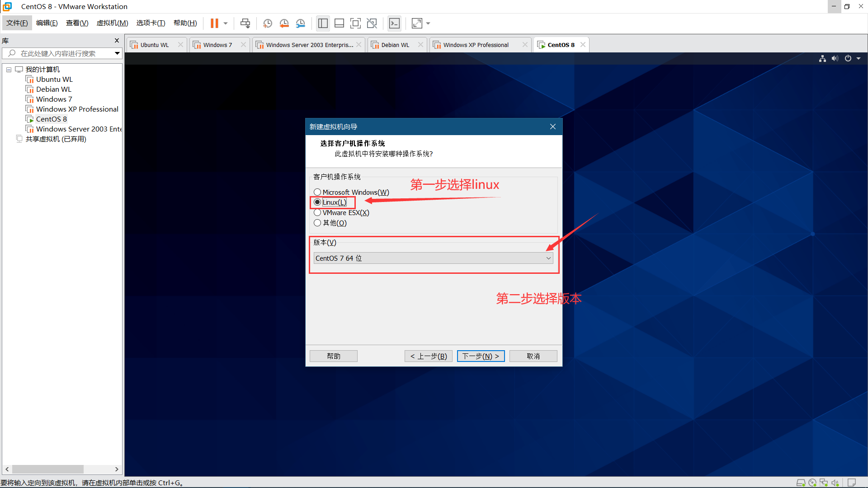The height and width of the screenshot is (488, 868).
Task: Close the library panel
Action: pos(117,41)
